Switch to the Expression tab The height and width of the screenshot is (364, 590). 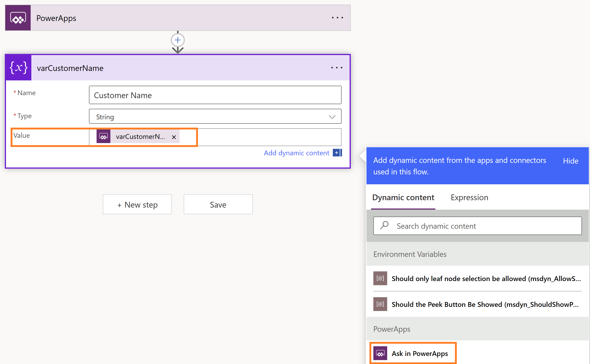click(x=469, y=197)
